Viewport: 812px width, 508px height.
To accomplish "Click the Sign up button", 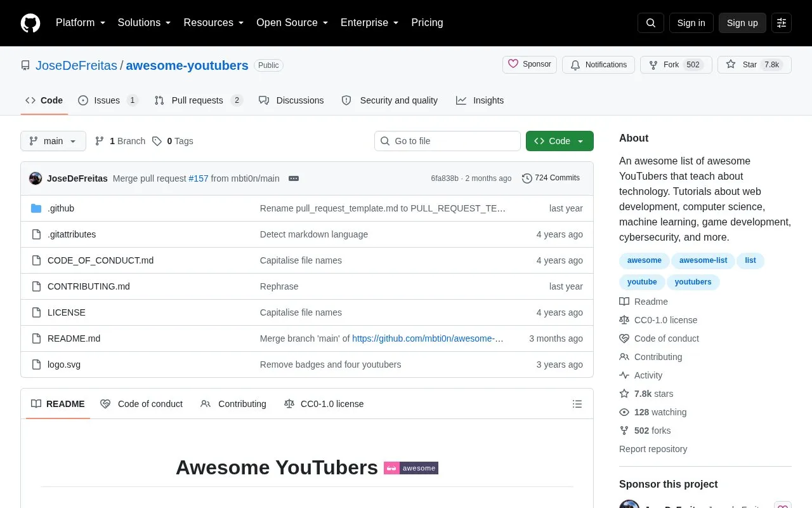I will (742, 23).
